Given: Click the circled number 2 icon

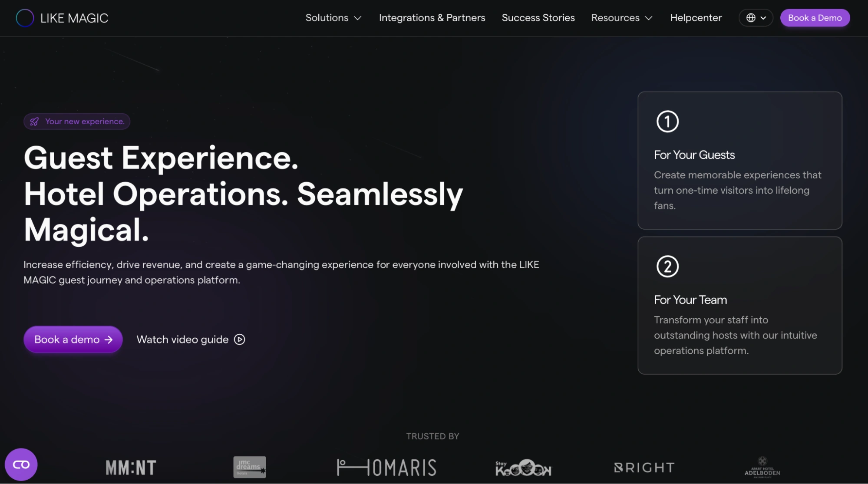Looking at the screenshot, I should point(667,267).
